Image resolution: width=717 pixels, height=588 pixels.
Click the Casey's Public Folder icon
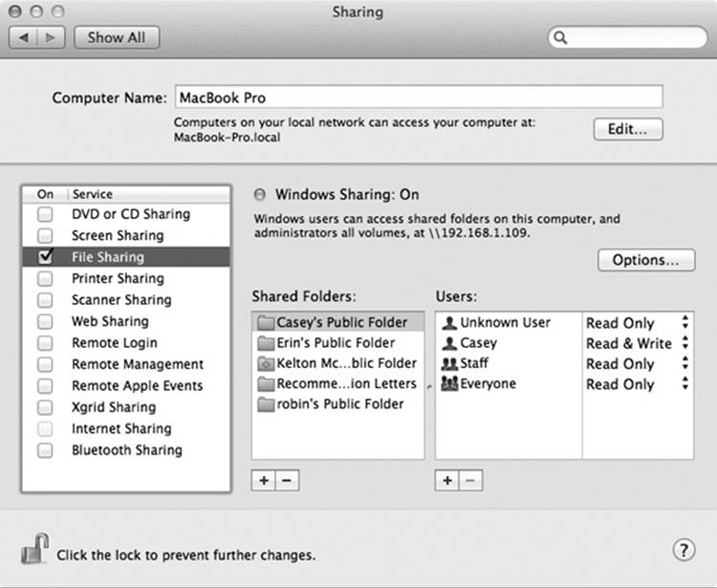(265, 323)
